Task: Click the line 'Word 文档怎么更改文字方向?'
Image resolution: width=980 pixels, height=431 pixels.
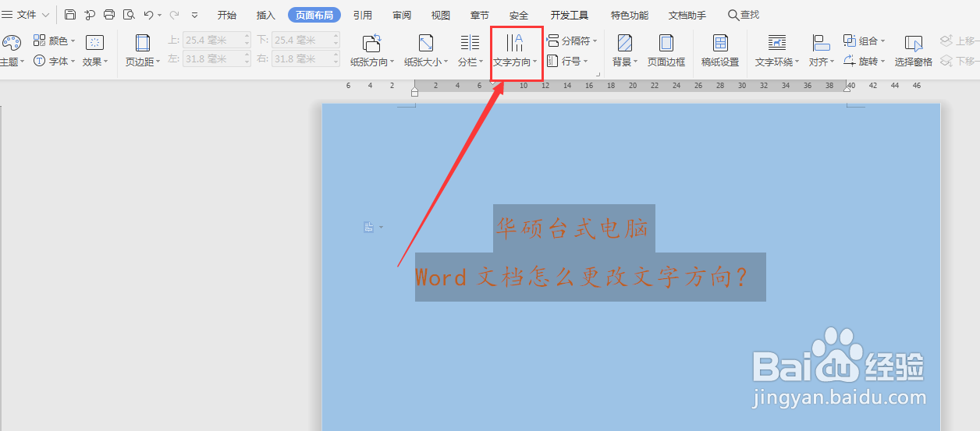Action: tap(581, 277)
